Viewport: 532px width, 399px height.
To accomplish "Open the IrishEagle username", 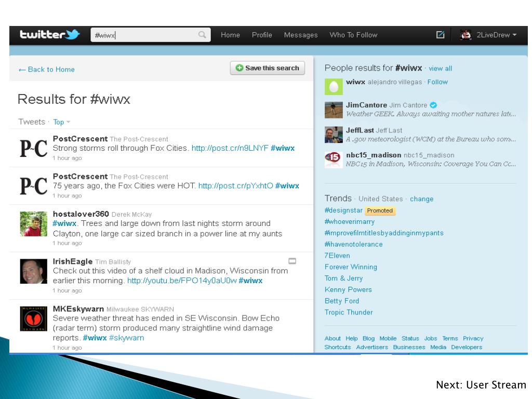I will coord(73,262).
